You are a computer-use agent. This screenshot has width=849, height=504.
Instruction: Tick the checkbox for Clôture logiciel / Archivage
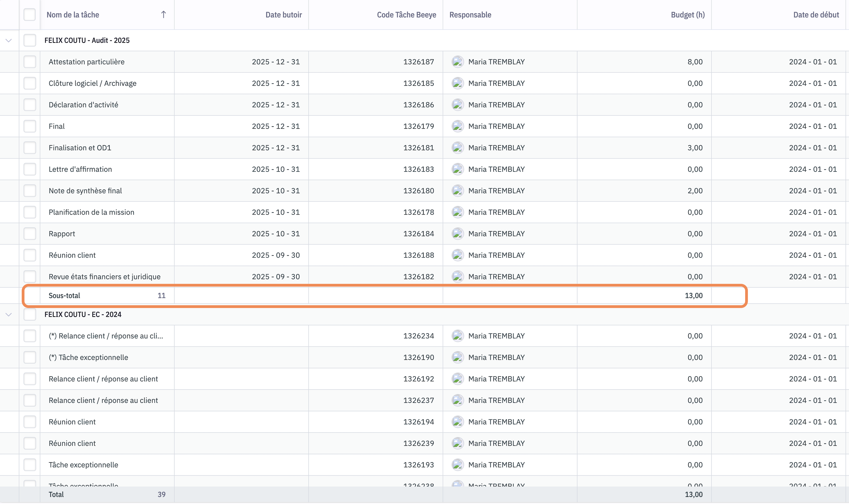[30, 83]
